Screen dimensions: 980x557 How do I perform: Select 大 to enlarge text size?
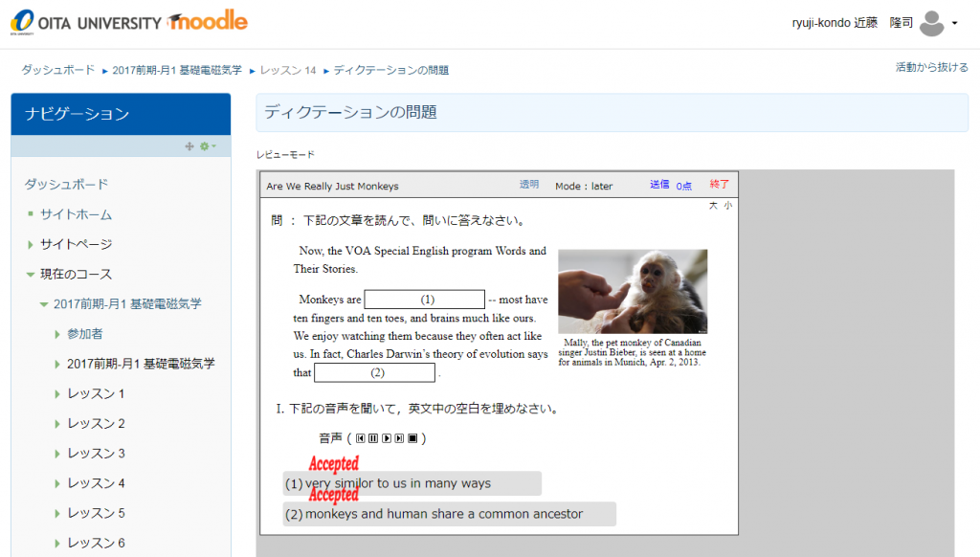[x=713, y=205]
